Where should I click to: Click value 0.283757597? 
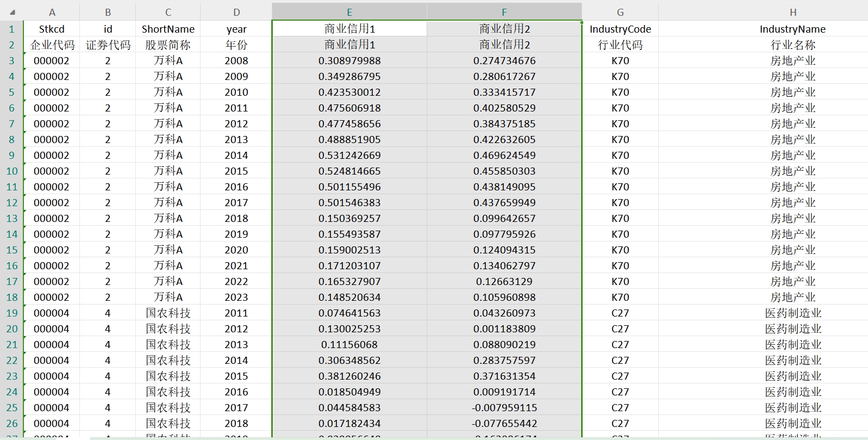coord(504,360)
